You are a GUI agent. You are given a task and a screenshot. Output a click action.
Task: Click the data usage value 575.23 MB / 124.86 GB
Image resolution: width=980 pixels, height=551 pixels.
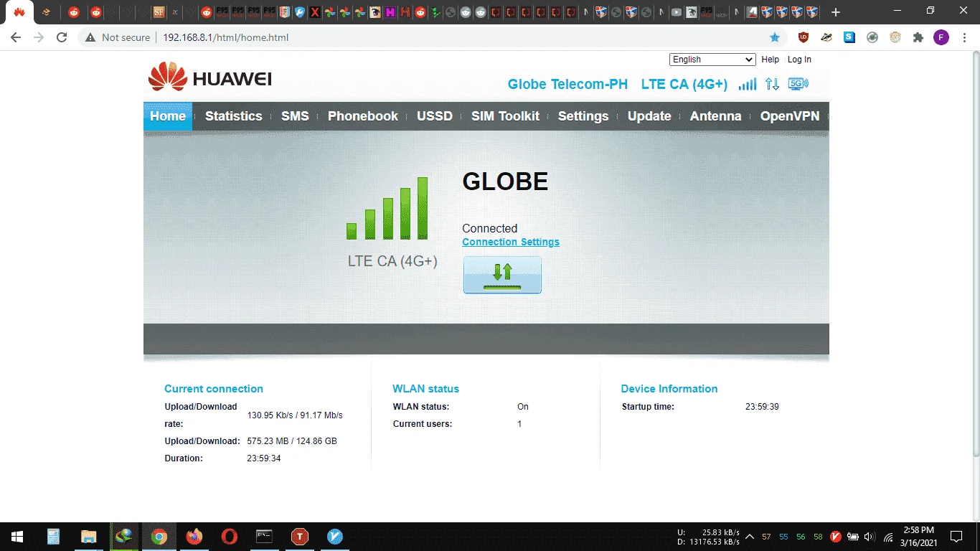292,441
